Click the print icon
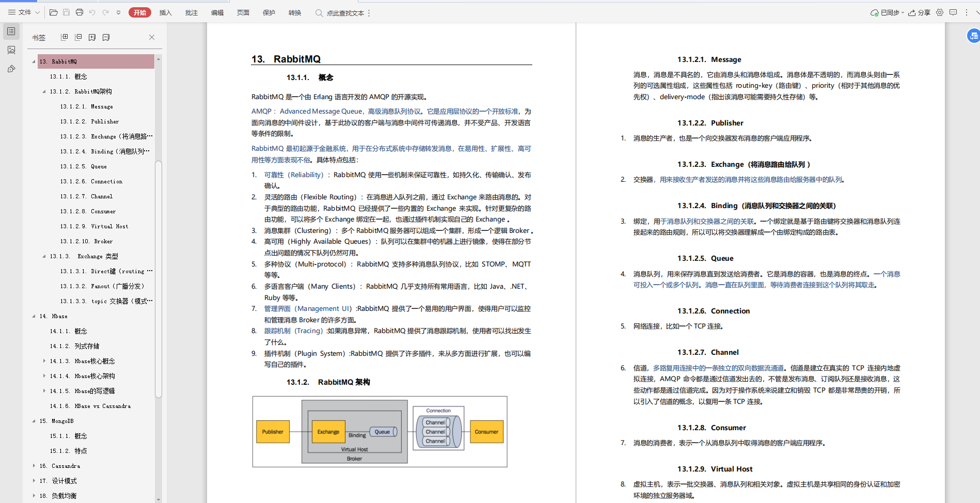Screen dimensions: 980x503 tap(80, 12)
